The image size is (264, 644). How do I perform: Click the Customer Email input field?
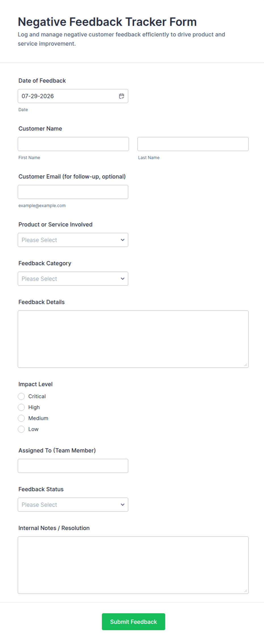coord(73,192)
